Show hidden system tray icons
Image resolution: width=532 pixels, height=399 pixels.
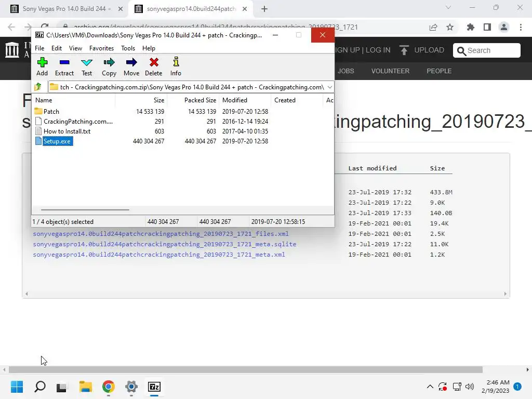[430, 387]
